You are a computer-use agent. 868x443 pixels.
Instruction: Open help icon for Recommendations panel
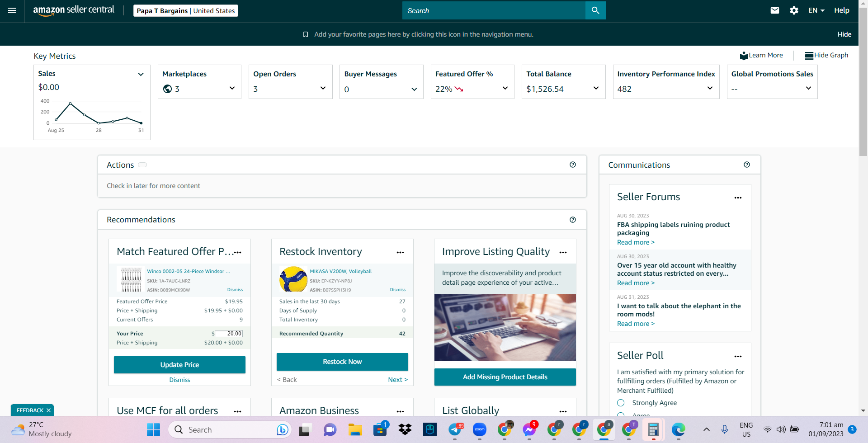coord(573,220)
